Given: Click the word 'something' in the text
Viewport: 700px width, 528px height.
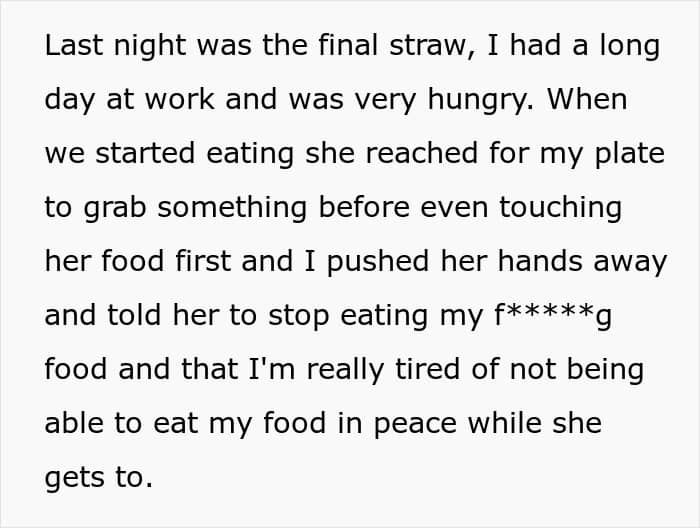Looking at the screenshot, I should (232, 208).
